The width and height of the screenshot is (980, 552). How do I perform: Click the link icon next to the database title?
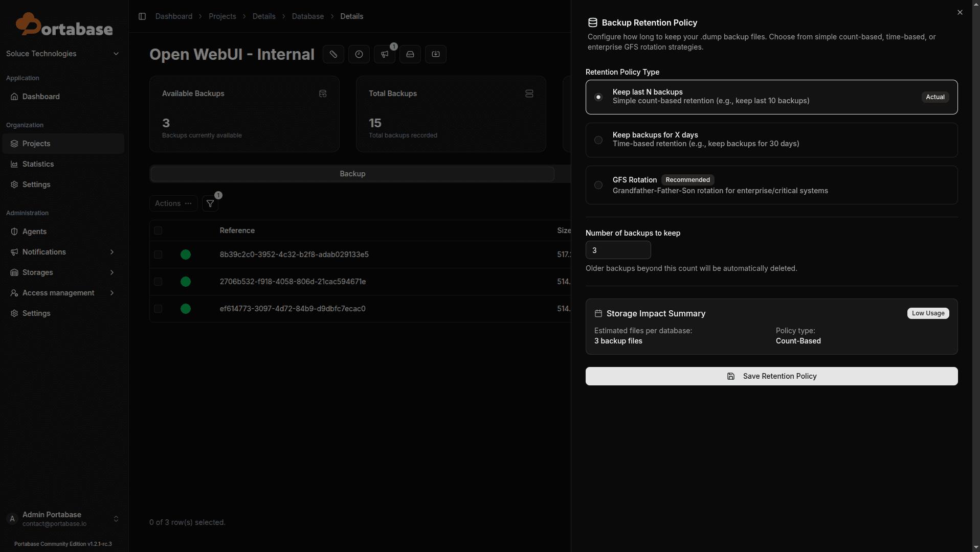[x=333, y=54]
